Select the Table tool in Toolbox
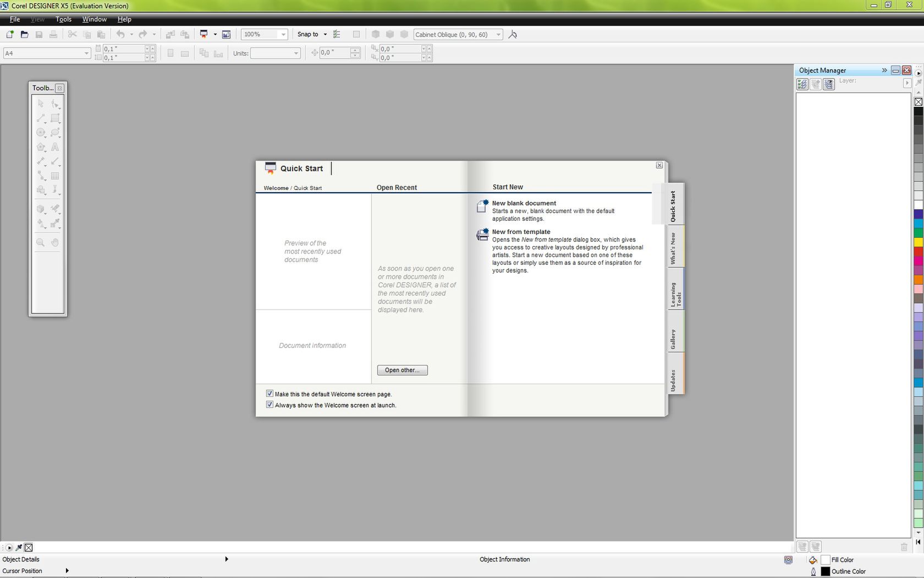Screen dimensions: 924x578 pyautogui.click(x=55, y=176)
